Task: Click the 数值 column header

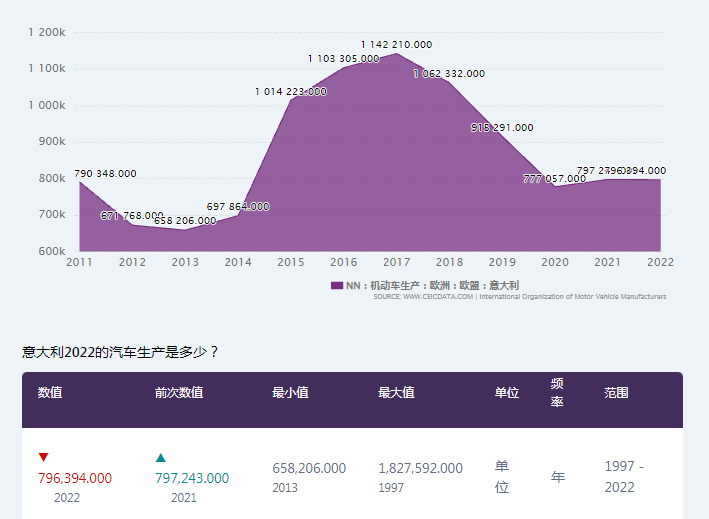Action: tap(50, 392)
